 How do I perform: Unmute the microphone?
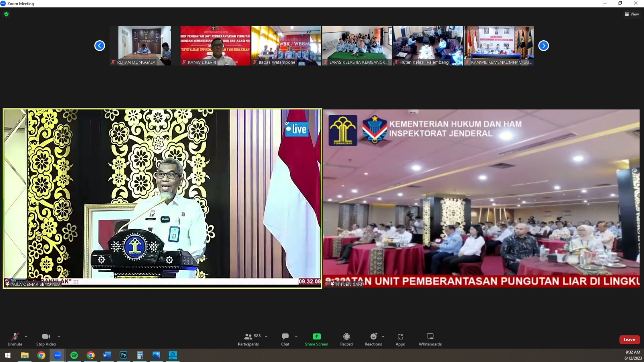tap(15, 339)
